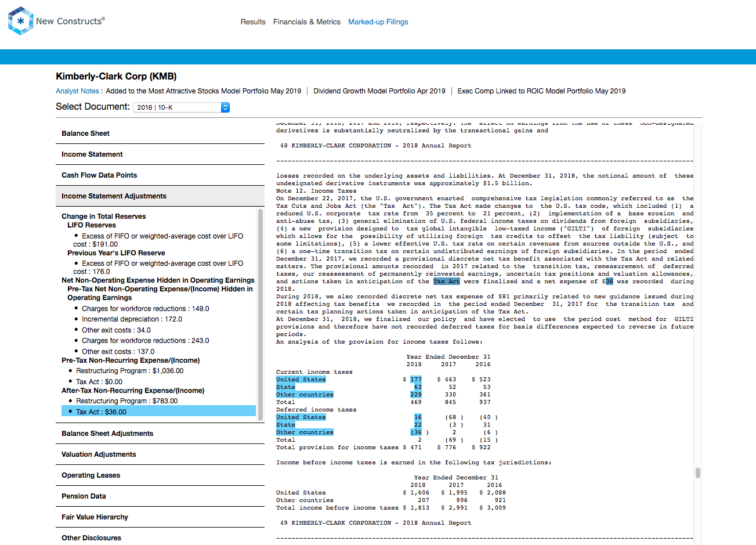This screenshot has width=756, height=545.
Task: Expand the Pension Data section
Action: tap(160, 496)
